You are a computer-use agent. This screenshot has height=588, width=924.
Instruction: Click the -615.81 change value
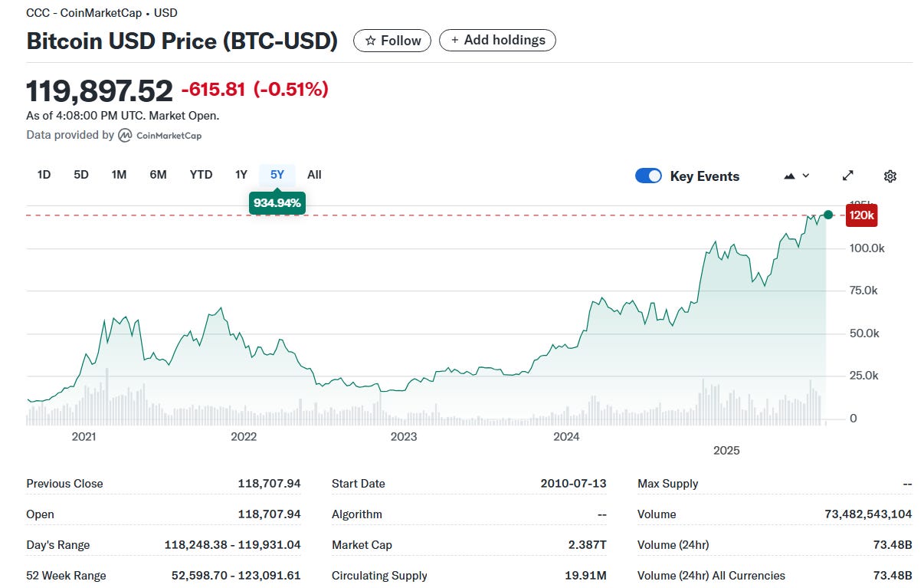(213, 90)
